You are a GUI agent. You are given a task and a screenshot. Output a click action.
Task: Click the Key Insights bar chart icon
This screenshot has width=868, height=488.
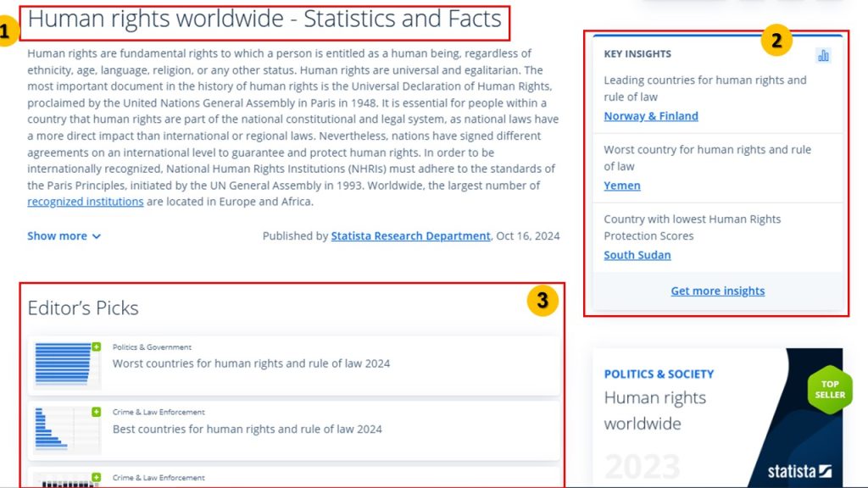[x=823, y=55]
